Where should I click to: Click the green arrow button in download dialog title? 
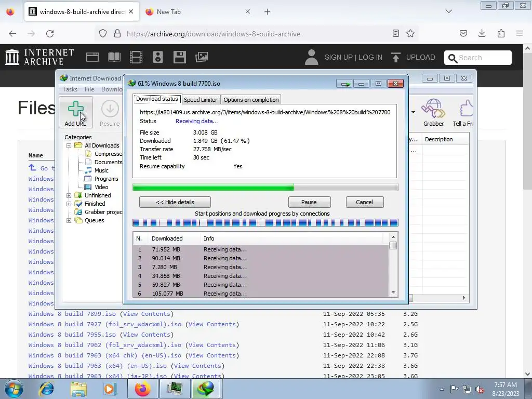345,84
